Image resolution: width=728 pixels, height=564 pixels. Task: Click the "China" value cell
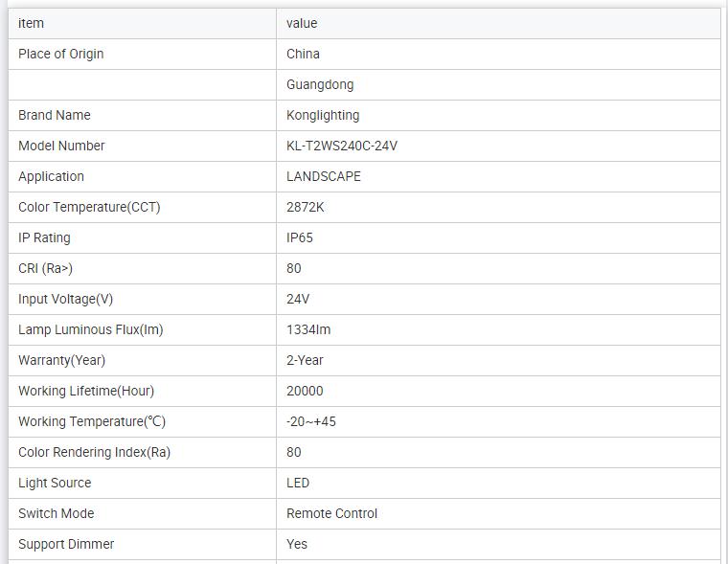[x=303, y=54]
